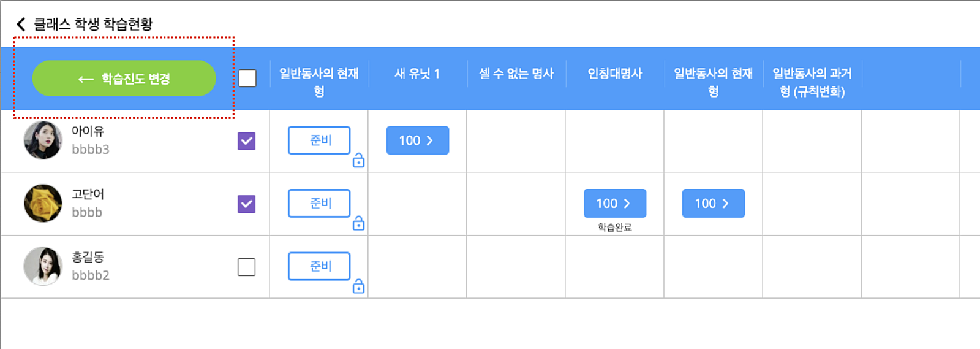Open 아이유's 100 score under 새 유닛 1
The image size is (980, 349).
[418, 140]
